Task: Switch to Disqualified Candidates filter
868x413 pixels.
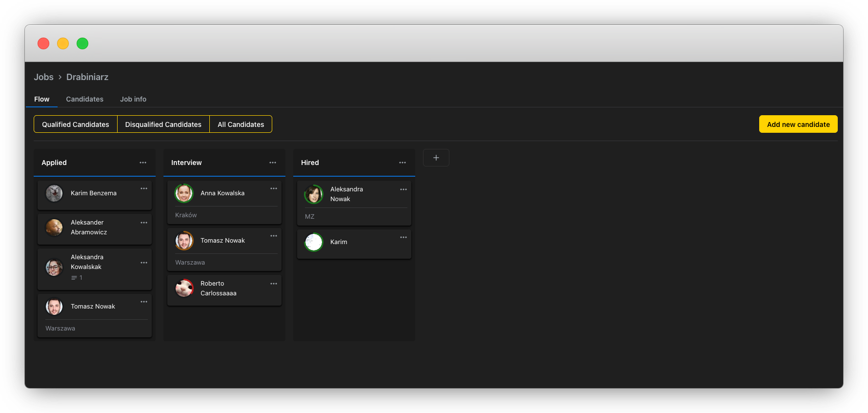Action: pyautogui.click(x=163, y=124)
